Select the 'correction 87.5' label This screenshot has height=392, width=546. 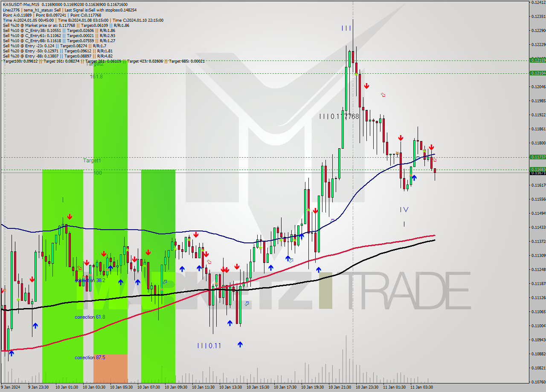(x=90, y=357)
